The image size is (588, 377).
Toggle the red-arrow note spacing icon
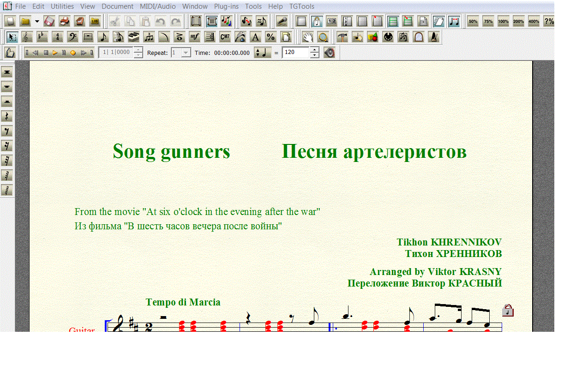click(x=454, y=21)
